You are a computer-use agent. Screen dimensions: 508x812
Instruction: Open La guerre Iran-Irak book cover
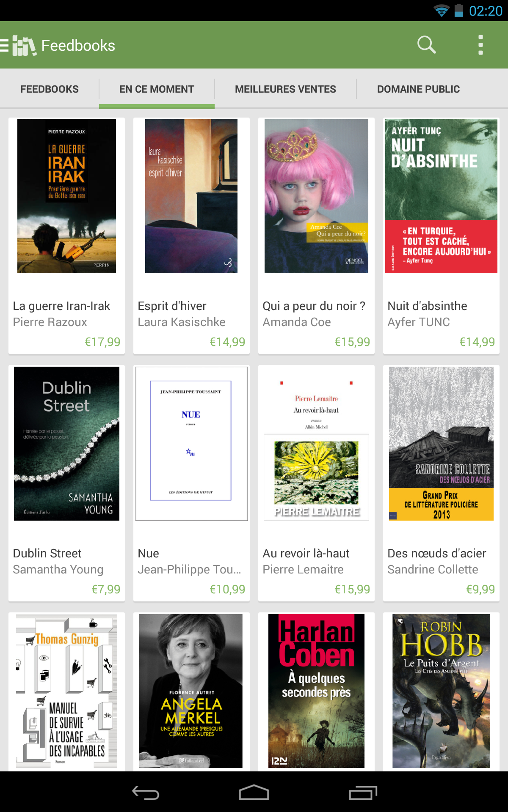pyautogui.click(x=66, y=196)
